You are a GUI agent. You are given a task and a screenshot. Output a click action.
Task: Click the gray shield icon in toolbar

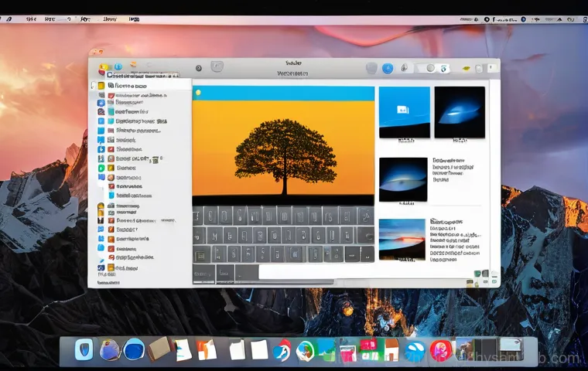click(x=371, y=68)
